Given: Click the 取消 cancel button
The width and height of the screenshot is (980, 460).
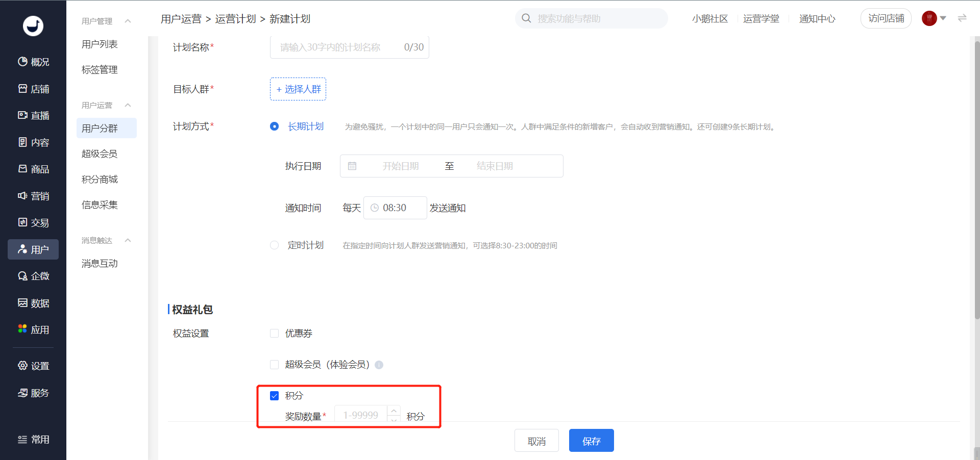Looking at the screenshot, I should pos(536,441).
